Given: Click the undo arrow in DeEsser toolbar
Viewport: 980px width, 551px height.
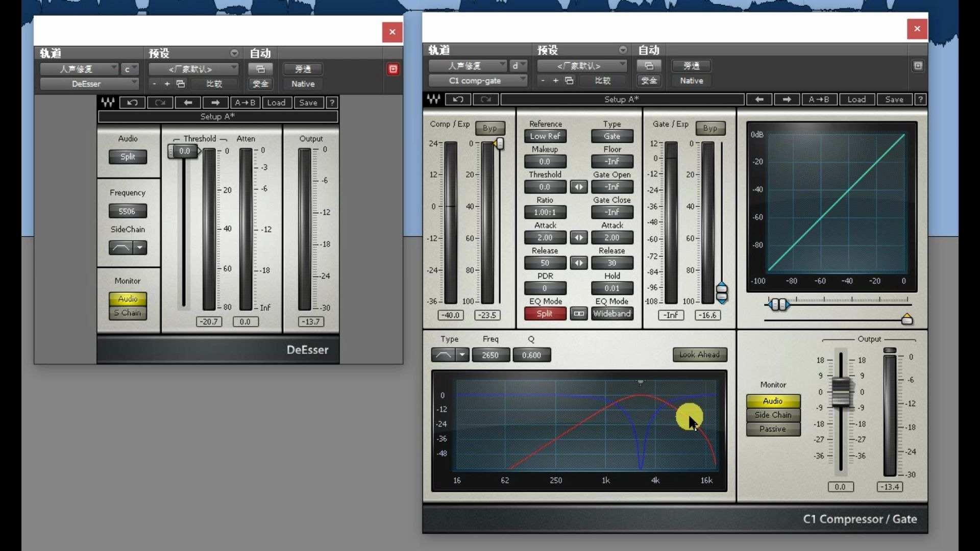Looking at the screenshot, I should [x=132, y=103].
